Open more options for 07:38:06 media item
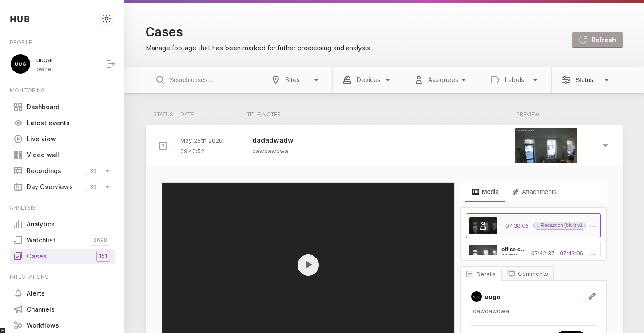The height and width of the screenshot is (333, 644). [592, 226]
